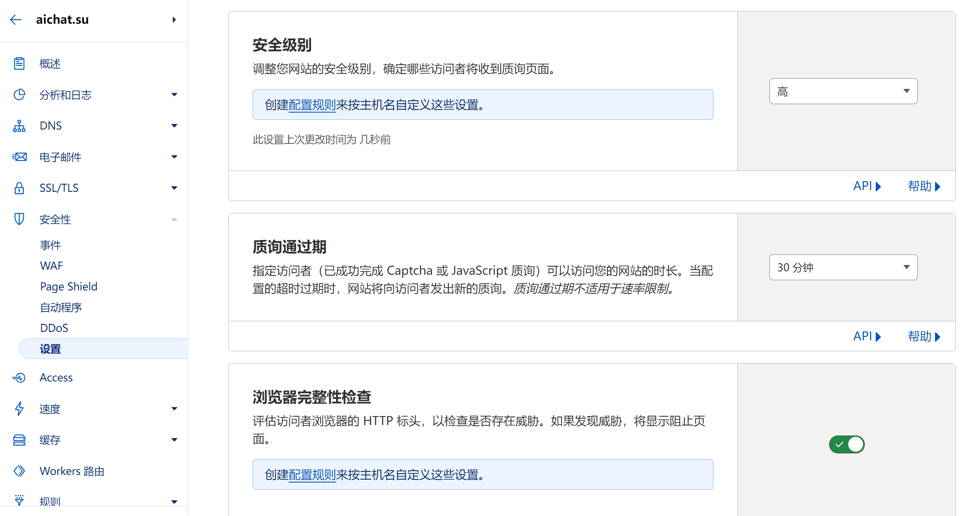Open the 安全级别 dropdown showing 高
Image resolution: width=980 pixels, height=516 pixels.
(x=843, y=91)
